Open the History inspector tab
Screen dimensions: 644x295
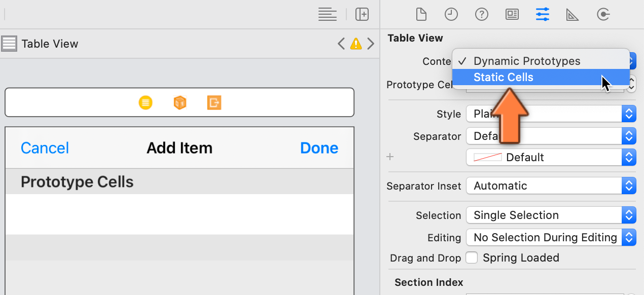point(451,14)
